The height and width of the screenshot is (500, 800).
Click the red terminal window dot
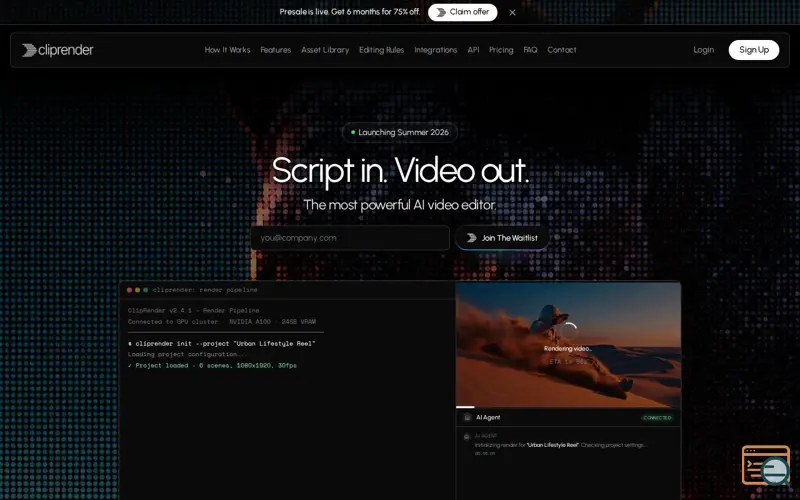pyautogui.click(x=129, y=290)
